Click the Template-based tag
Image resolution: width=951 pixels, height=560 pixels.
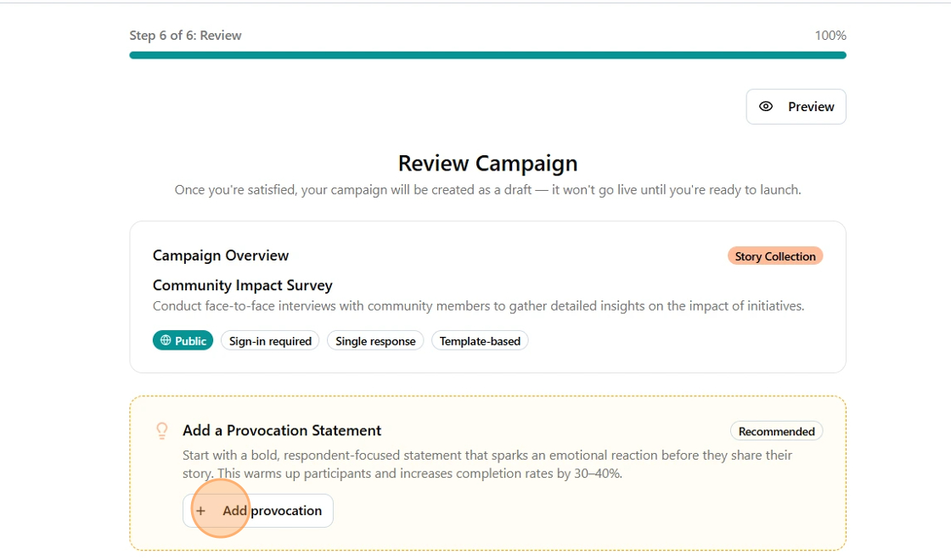pyautogui.click(x=480, y=340)
